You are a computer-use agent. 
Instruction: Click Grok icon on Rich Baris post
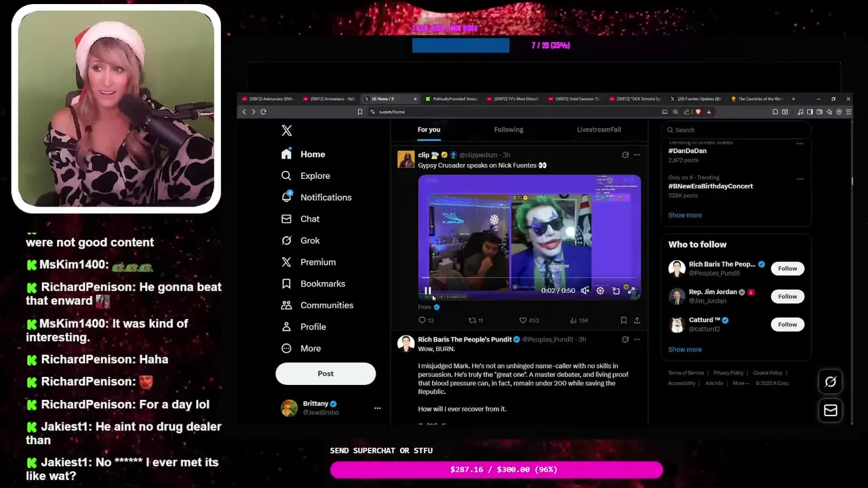pos(625,340)
